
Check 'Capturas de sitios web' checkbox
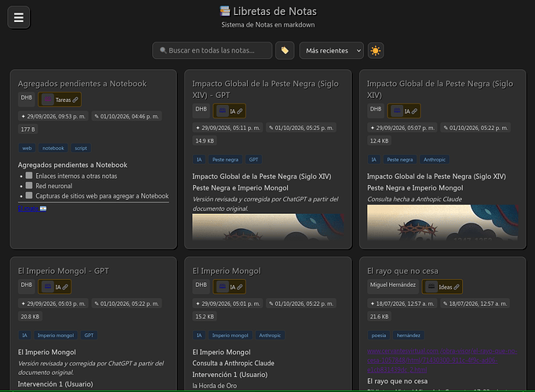pos(29,195)
